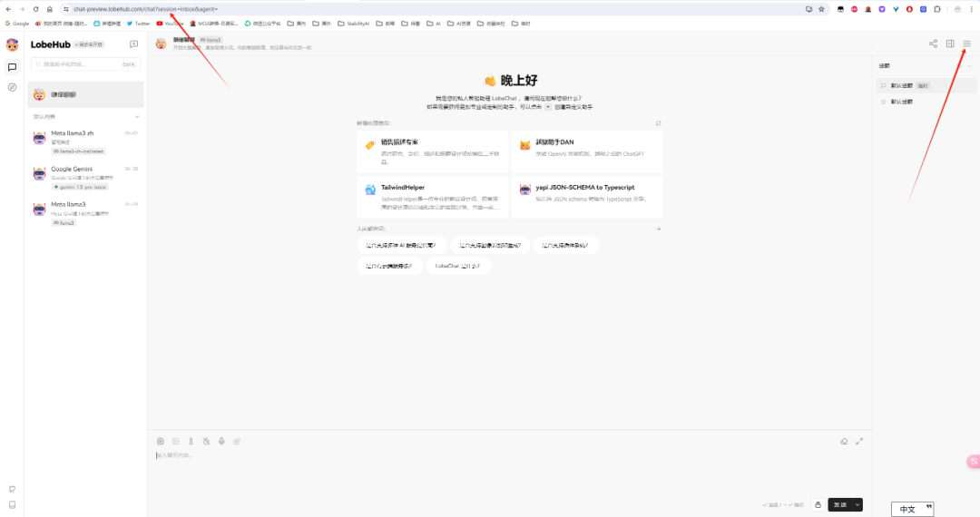Open the Send button dropdown arrow
Viewport: 980px width, 517px height.
(x=857, y=504)
